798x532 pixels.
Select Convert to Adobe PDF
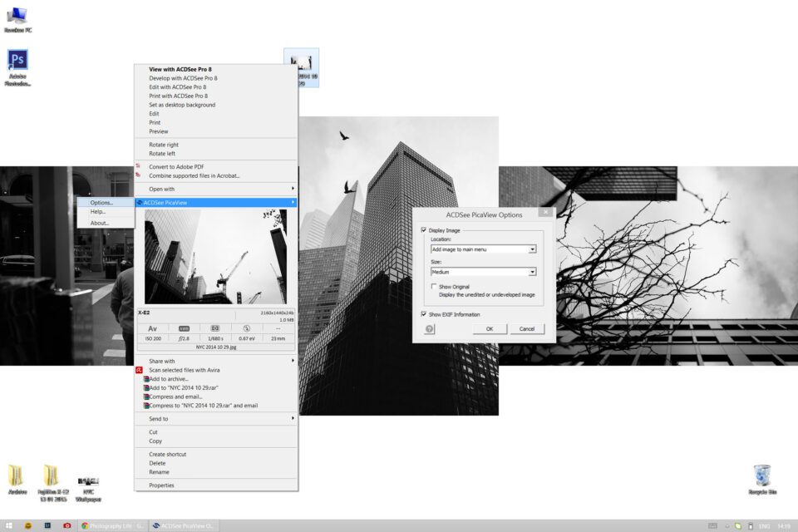(x=216, y=166)
